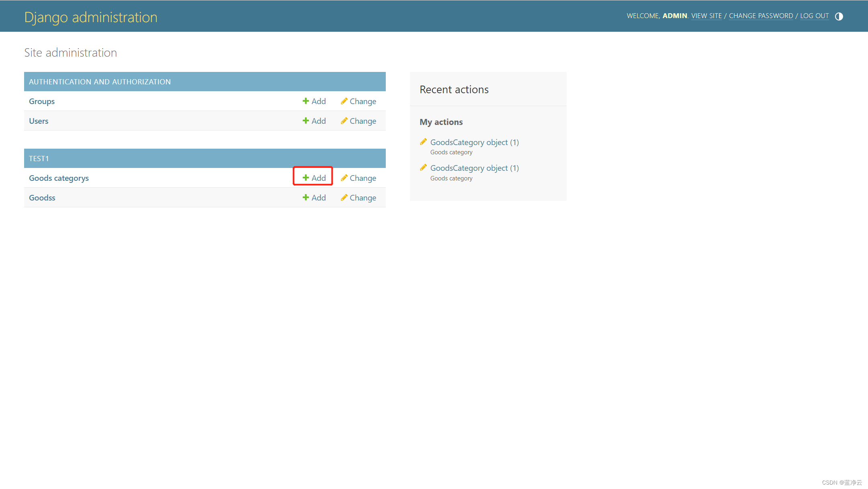Viewport: 868px width, 489px height.
Task: Open the Goodss model link
Action: click(42, 198)
